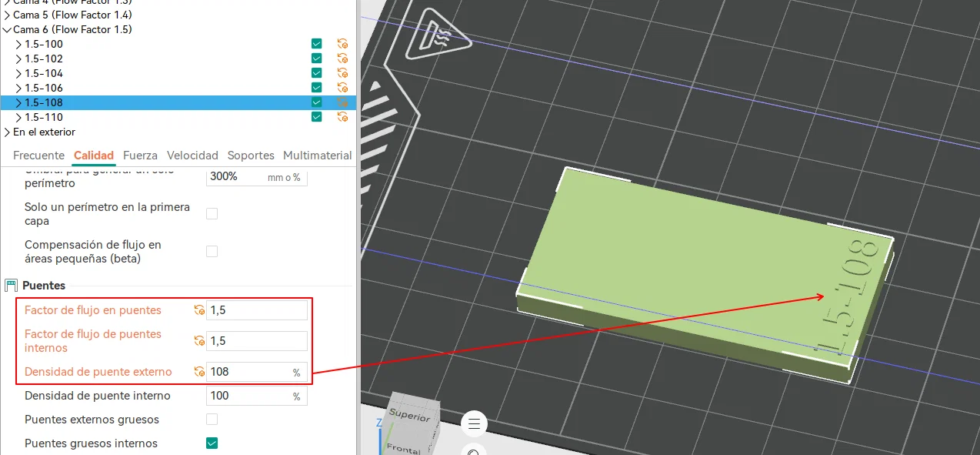Image resolution: width=980 pixels, height=455 pixels.
Task: Edit Factor de flujo en puentes field
Action: (x=257, y=310)
